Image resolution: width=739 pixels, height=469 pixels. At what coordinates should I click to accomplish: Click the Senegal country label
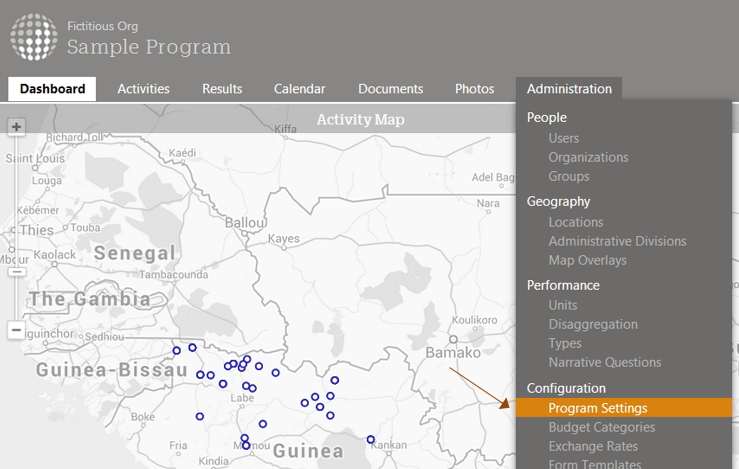tap(135, 253)
